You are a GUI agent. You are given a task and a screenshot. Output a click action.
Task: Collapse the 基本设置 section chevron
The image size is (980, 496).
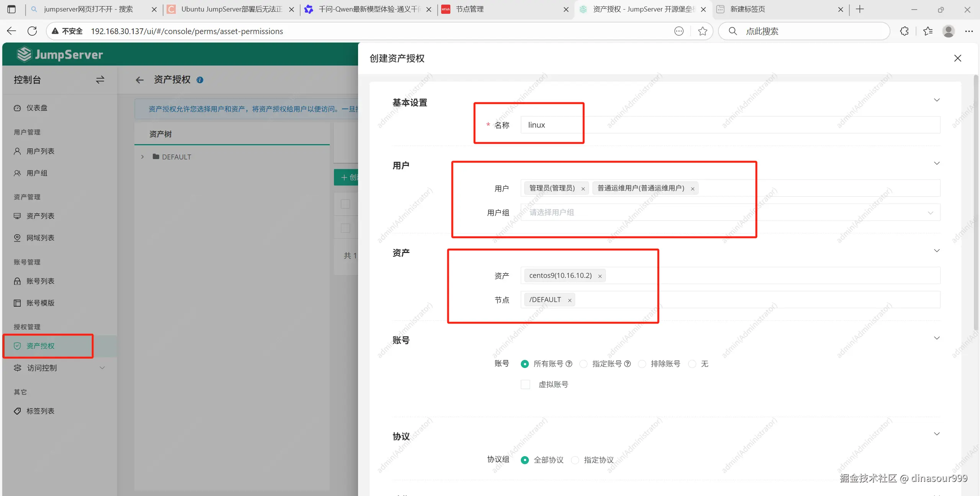pyautogui.click(x=936, y=100)
